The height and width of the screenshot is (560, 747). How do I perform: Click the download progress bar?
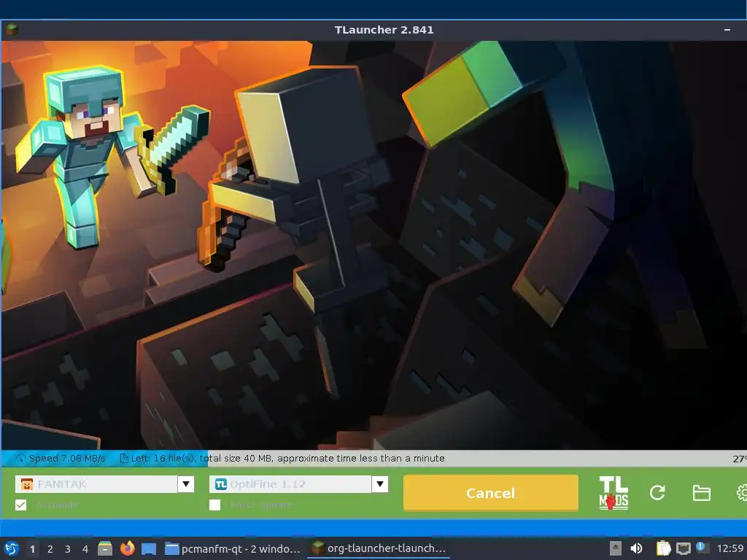coord(373,459)
